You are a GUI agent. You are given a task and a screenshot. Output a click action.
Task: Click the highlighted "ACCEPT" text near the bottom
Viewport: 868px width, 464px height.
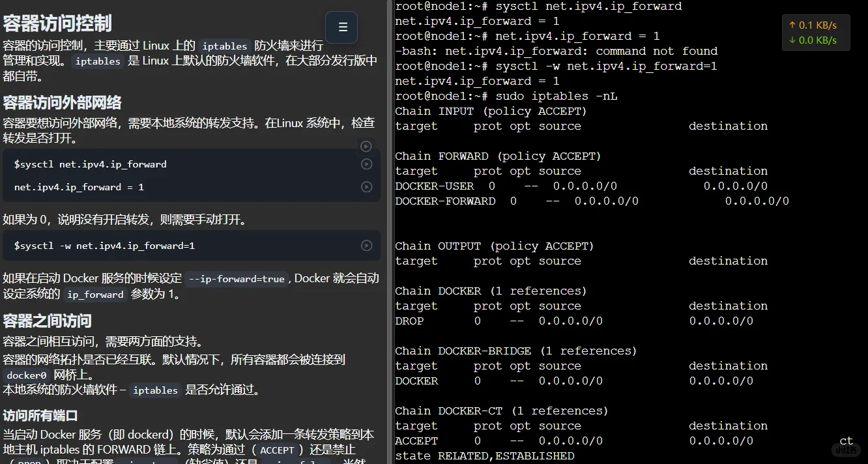pos(278,450)
